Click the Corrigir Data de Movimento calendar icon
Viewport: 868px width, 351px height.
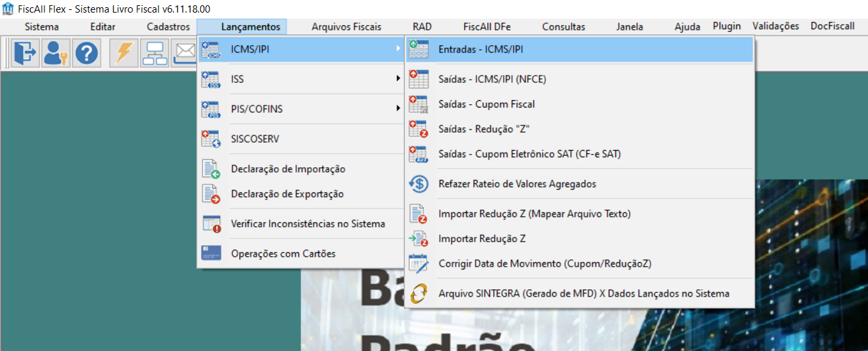(x=419, y=263)
